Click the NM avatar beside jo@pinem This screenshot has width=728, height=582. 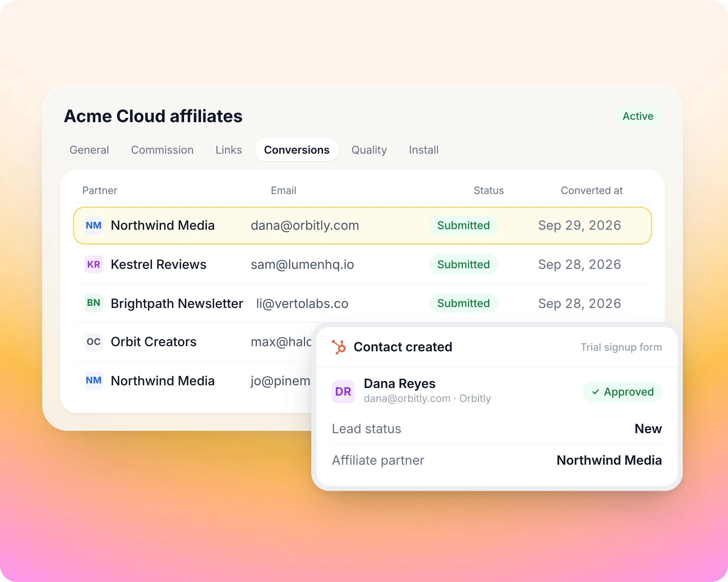click(x=93, y=381)
